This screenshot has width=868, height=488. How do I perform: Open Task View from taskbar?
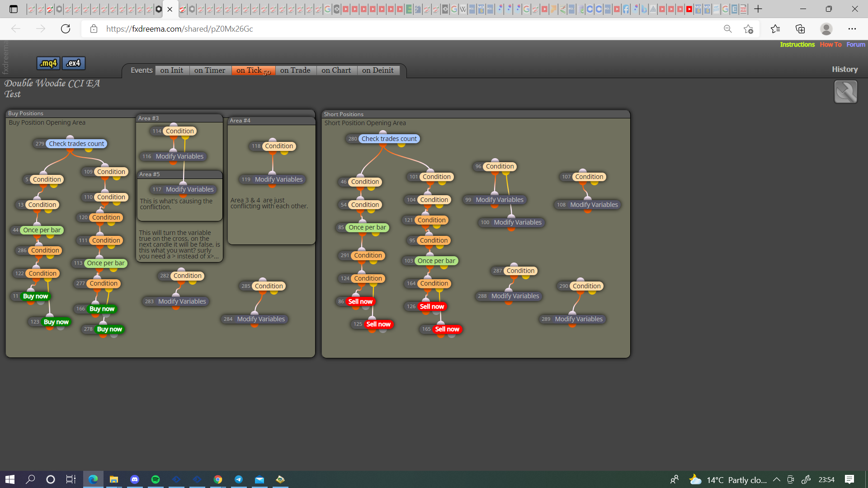(x=71, y=479)
